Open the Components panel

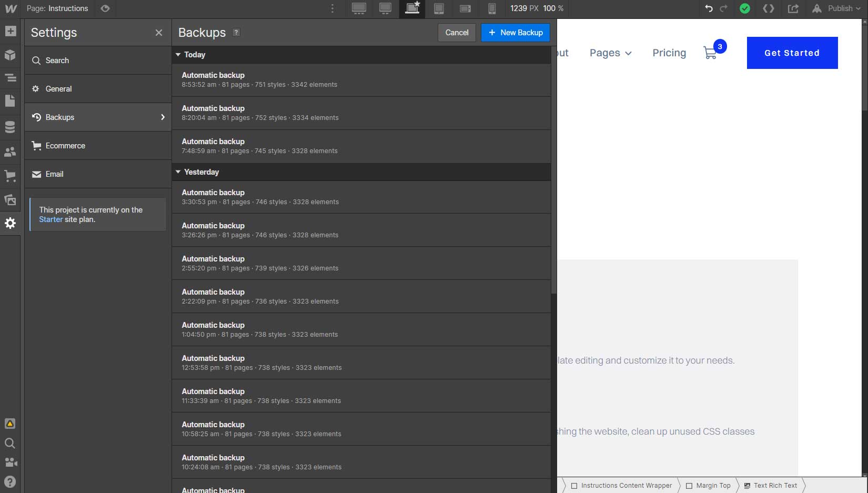point(10,55)
